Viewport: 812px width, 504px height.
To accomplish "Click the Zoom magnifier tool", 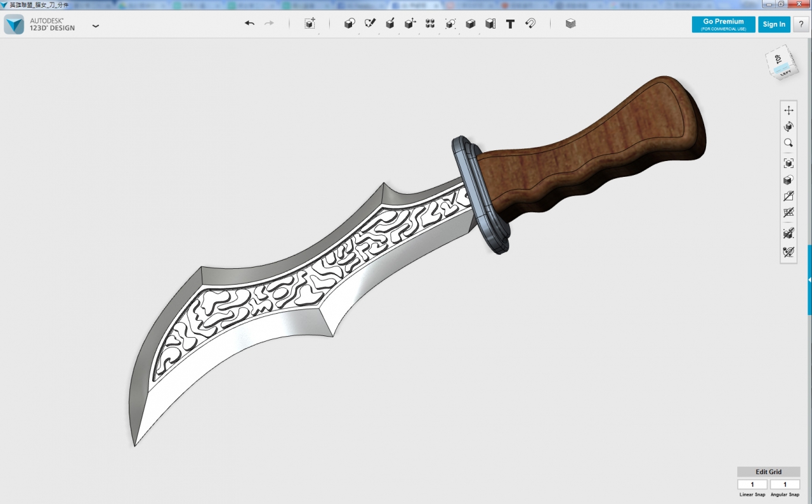I will pos(789,143).
